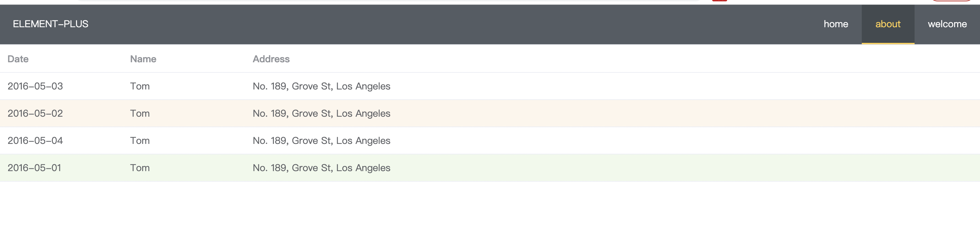Select the 2016-05-02 date cell
The height and width of the screenshot is (232, 980).
pos(35,114)
